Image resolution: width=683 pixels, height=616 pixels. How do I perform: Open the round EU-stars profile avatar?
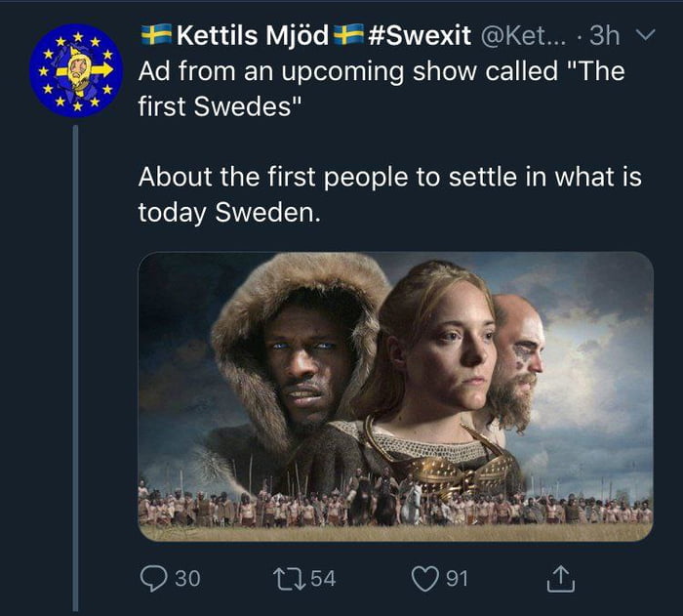(x=73, y=70)
